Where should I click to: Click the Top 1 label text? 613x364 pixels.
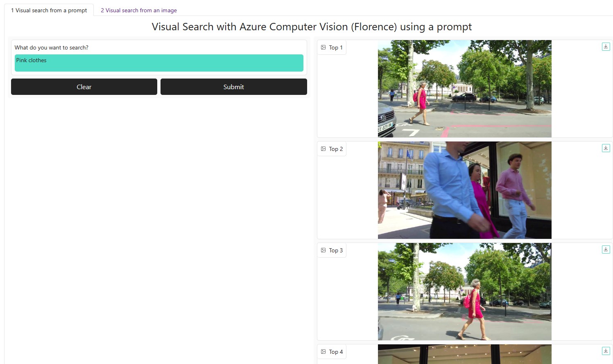pos(336,47)
